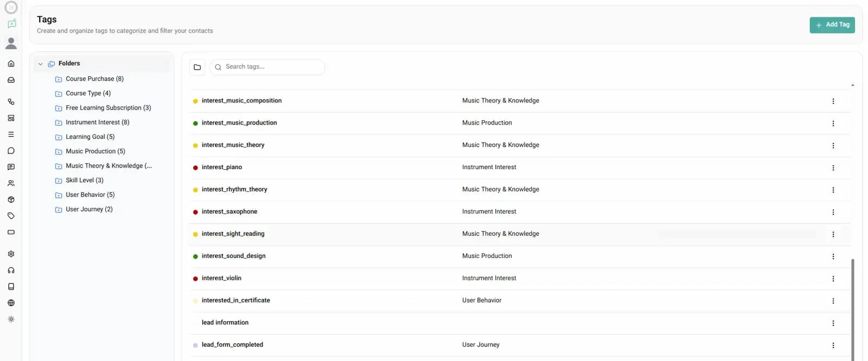Click the lead information tag name
Image resolution: width=868 pixels, height=361 pixels.
(x=225, y=323)
